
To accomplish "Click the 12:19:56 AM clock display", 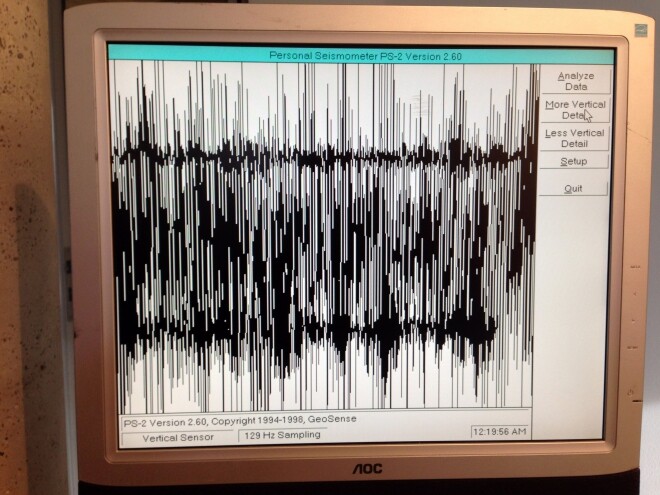I will tap(500, 432).
